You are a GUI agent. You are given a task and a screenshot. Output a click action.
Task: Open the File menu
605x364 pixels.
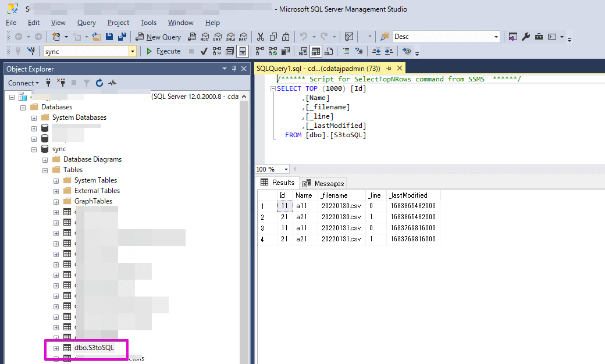tap(11, 23)
